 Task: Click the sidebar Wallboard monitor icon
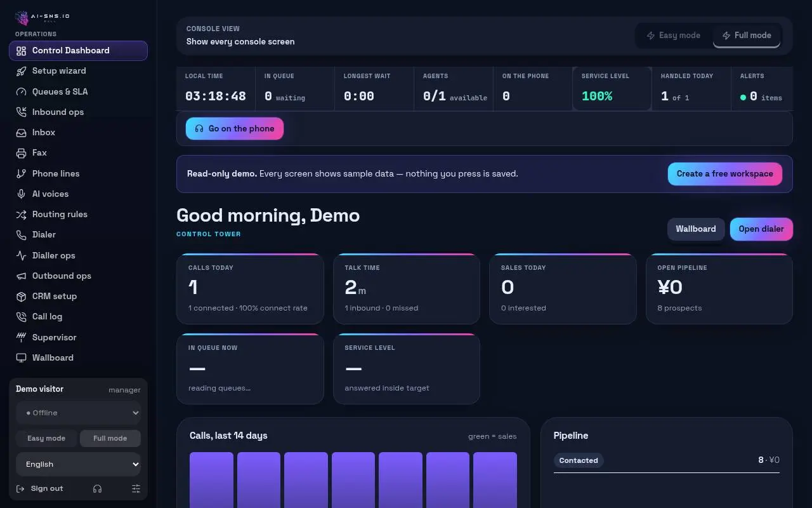[21, 358]
